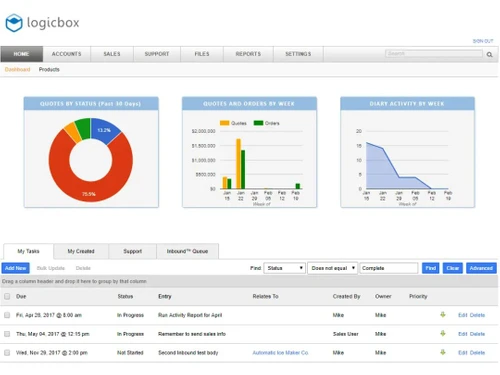Viewport: 500px width, 375px height.
Task: Click the Sign Out link
Action: (483, 41)
